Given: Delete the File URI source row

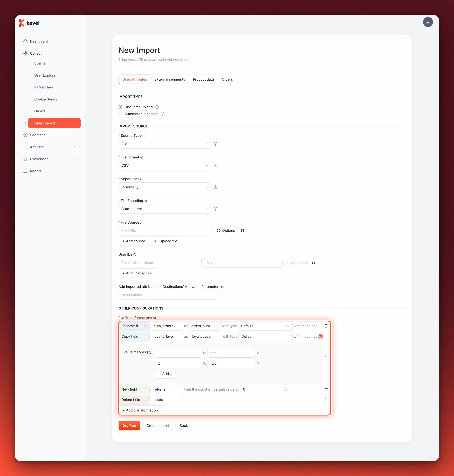Looking at the screenshot, I should tap(242, 231).
